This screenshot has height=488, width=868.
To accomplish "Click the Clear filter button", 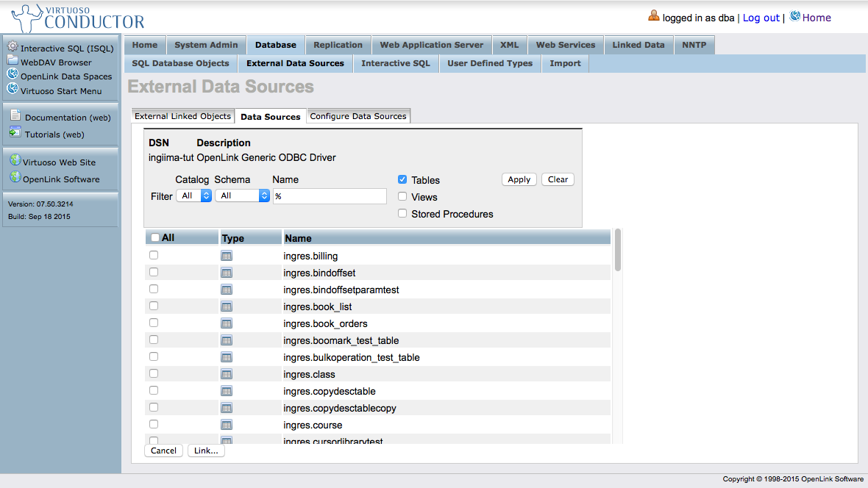I will click(558, 179).
